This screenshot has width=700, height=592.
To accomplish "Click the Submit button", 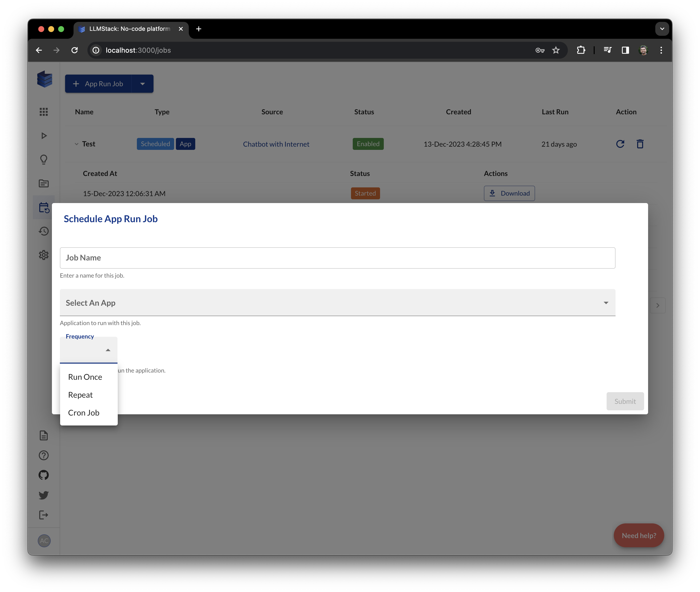I will point(624,401).
